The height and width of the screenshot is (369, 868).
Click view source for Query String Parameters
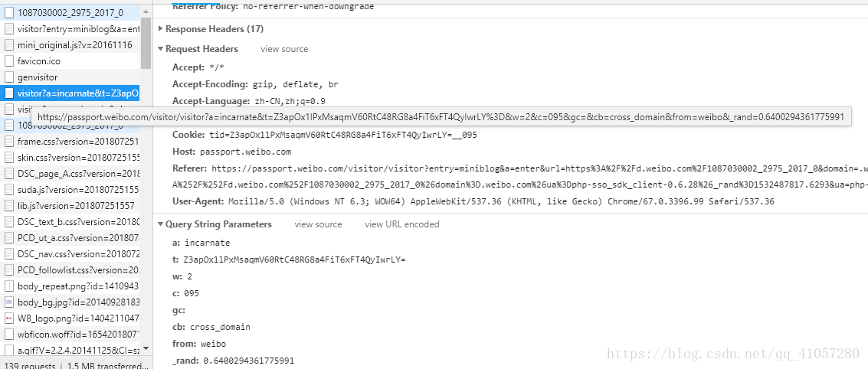tap(318, 224)
